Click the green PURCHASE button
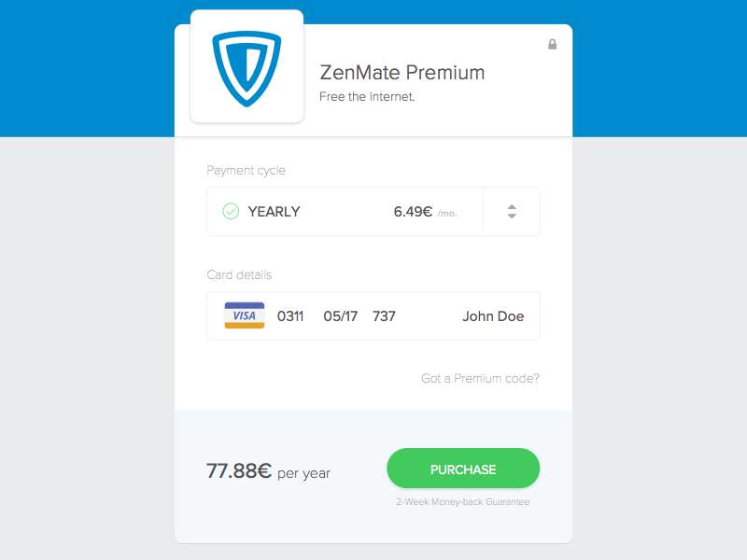 (x=463, y=469)
